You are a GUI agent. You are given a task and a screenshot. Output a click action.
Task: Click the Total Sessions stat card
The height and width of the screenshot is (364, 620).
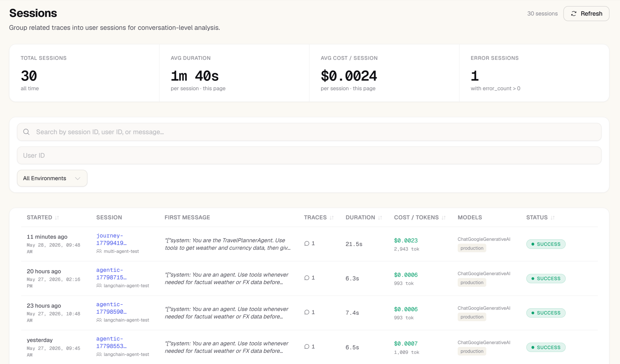[x=84, y=73]
